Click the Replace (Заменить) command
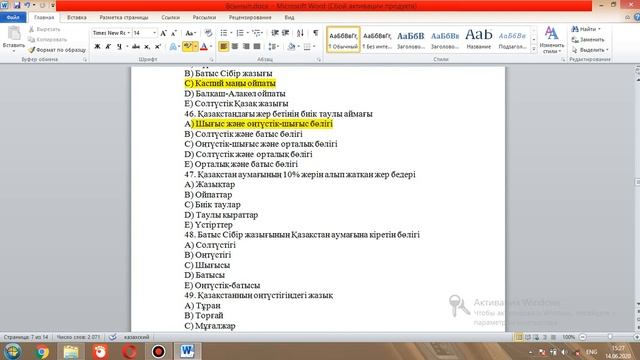 [588, 40]
